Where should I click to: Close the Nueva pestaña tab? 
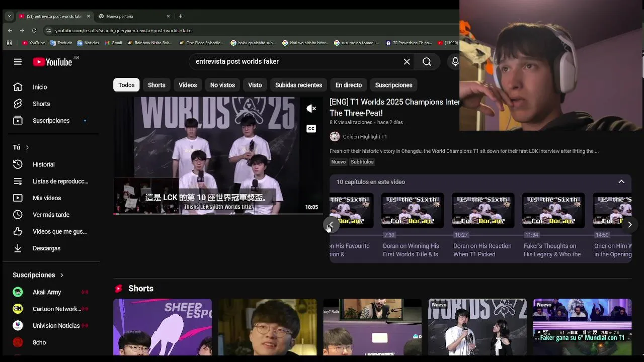click(168, 16)
